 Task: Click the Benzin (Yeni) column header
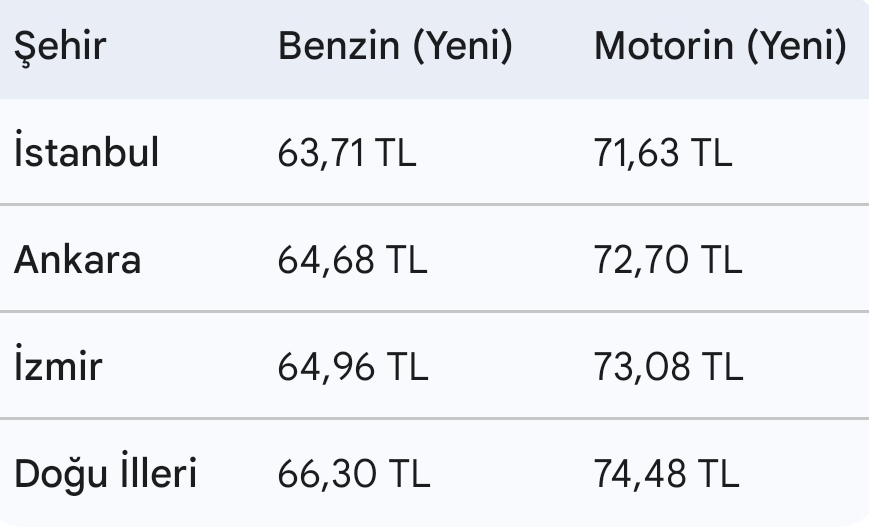pos(395,47)
